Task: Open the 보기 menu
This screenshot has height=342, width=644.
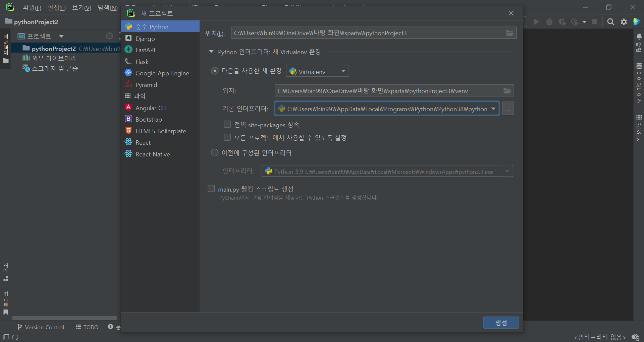Action: tap(82, 8)
